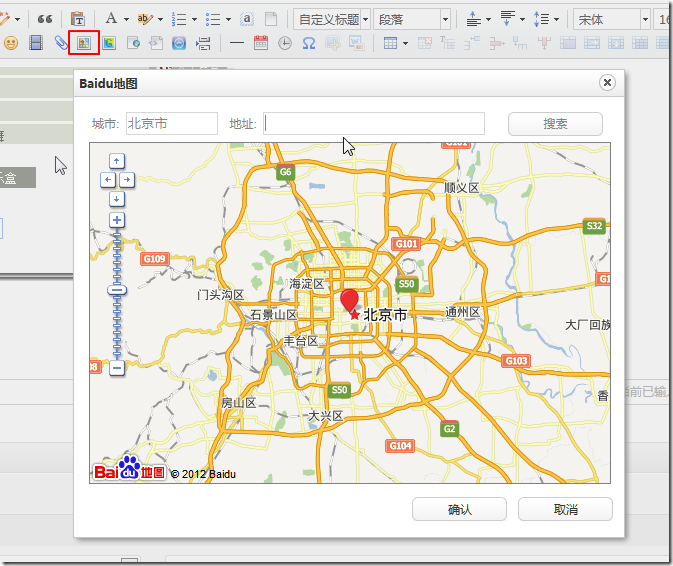Click 大兴区 label on the map
The width and height of the screenshot is (673, 566).
(x=326, y=416)
